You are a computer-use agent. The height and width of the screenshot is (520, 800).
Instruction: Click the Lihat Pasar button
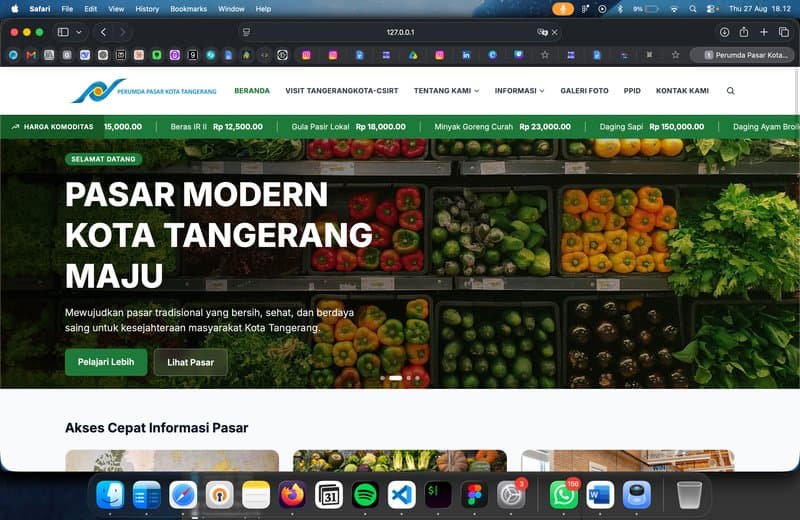[191, 362]
